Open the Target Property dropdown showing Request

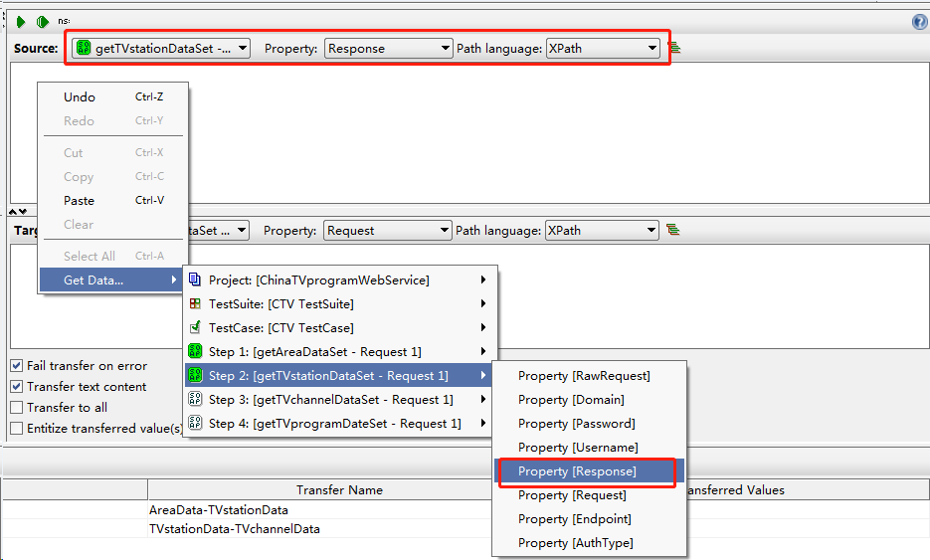[387, 230]
